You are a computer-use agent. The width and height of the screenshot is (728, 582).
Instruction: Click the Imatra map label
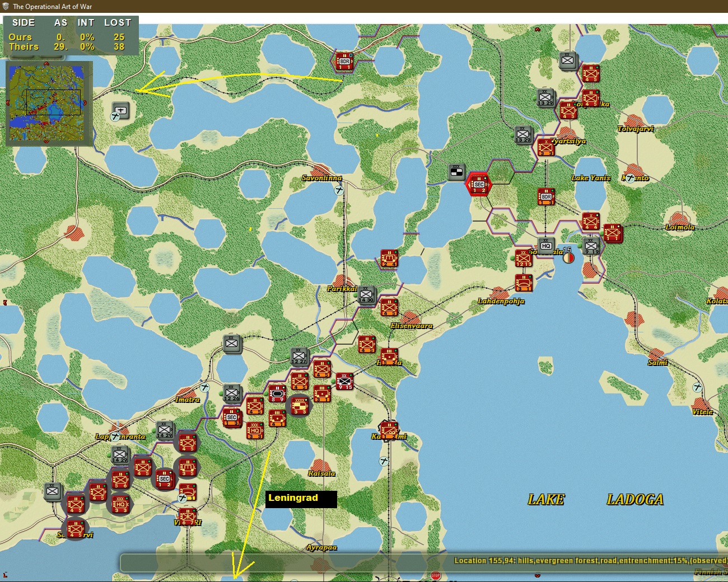pos(187,400)
